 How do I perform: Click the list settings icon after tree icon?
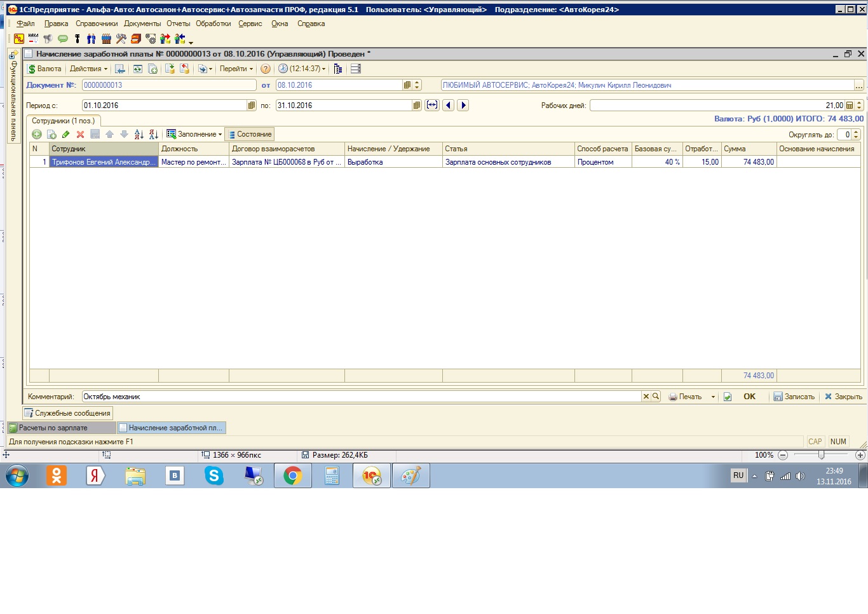click(x=356, y=69)
